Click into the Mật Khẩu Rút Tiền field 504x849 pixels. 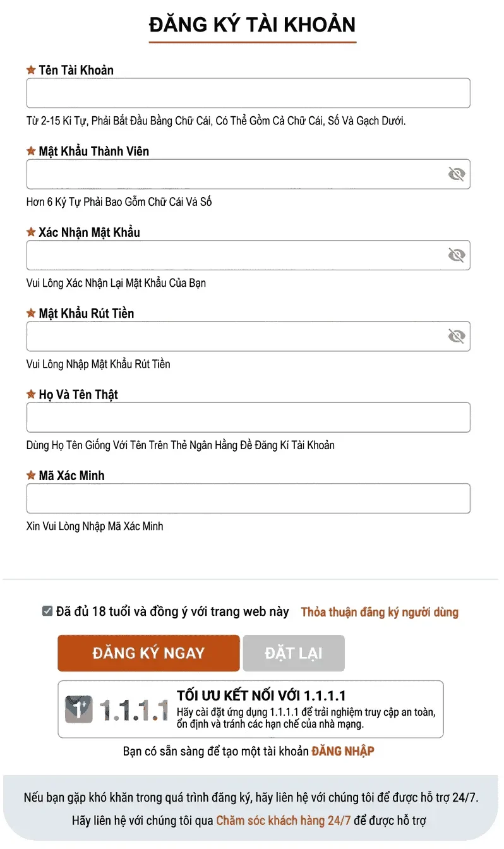click(x=235, y=336)
